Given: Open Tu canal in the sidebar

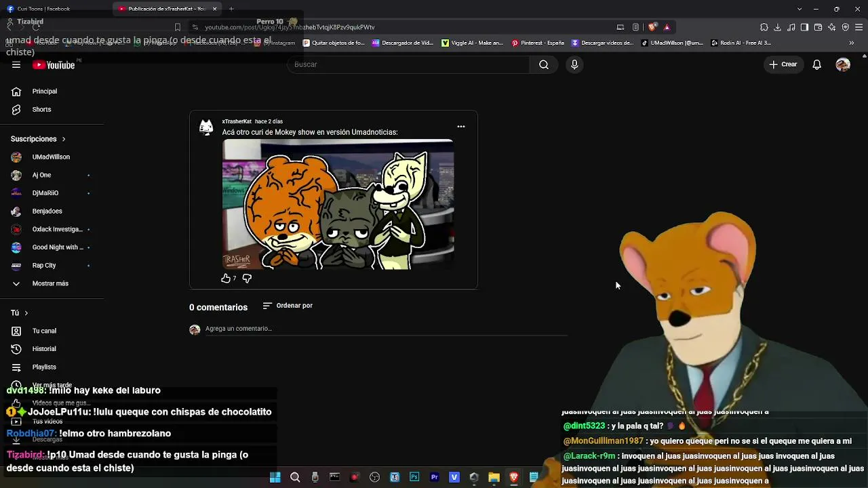Looking at the screenshot, I should 44,331.
